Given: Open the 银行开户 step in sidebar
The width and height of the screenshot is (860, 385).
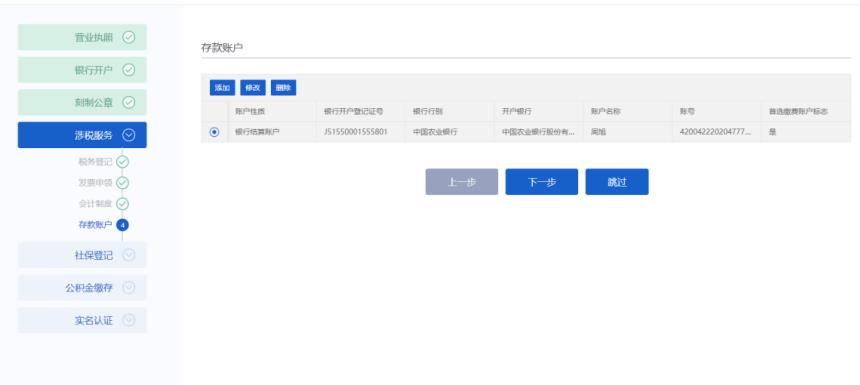Looking at the screenshot, I should [x=82, y=70].
